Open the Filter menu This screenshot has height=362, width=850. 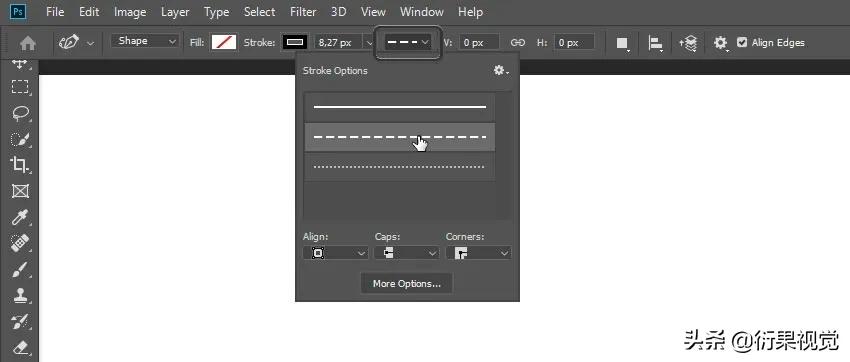[x=303, y=12]
